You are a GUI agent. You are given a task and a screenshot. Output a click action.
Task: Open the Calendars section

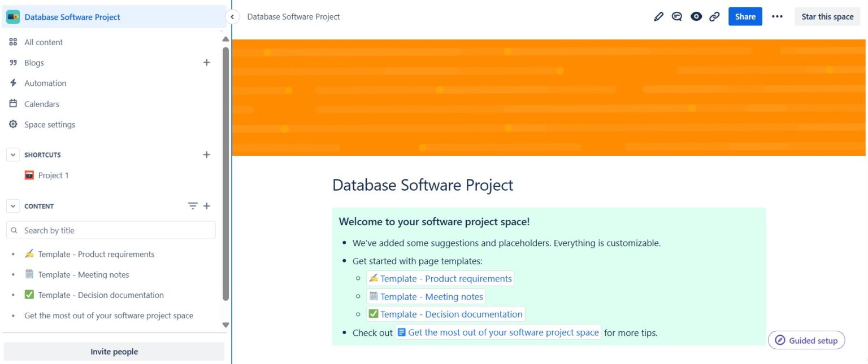tap(41, 103)
